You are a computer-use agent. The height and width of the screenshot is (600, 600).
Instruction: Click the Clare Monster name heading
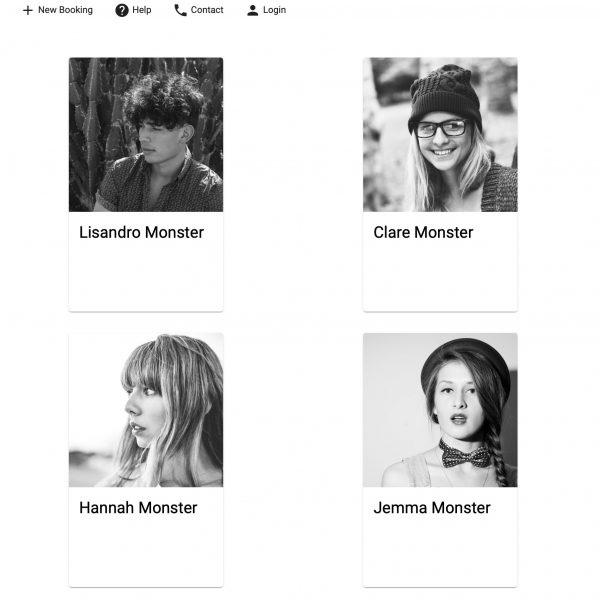click(x=423, y=232)
